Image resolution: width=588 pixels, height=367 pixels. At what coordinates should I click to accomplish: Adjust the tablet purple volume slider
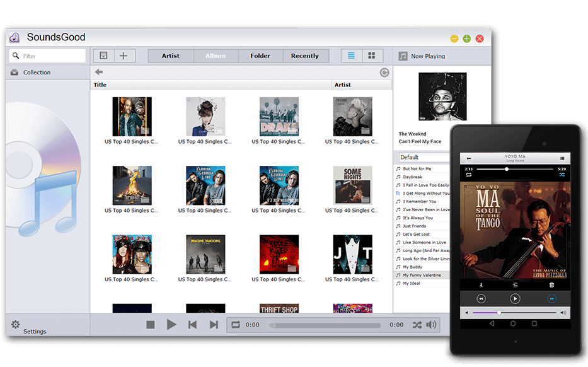coord(514,313)
